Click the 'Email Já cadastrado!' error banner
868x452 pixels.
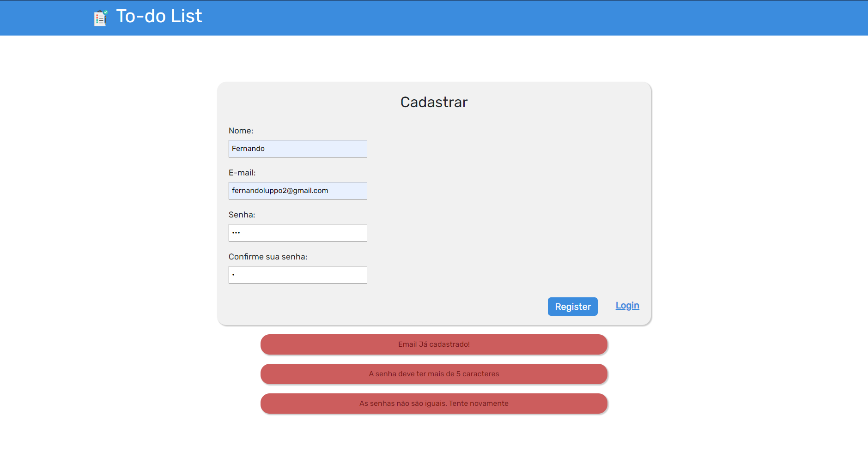click(434, 344)
